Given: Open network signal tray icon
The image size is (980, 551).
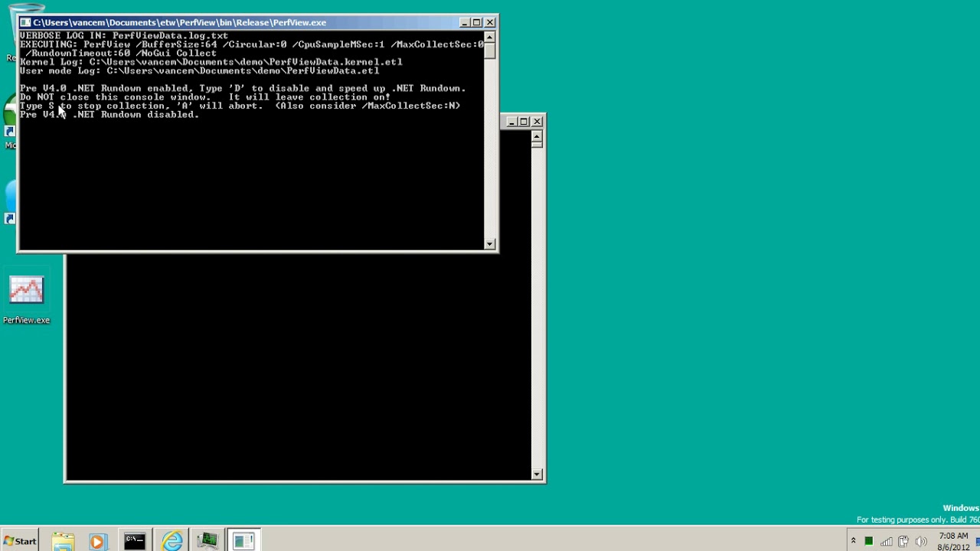Looking at the screenshot, I should (887, 541).
